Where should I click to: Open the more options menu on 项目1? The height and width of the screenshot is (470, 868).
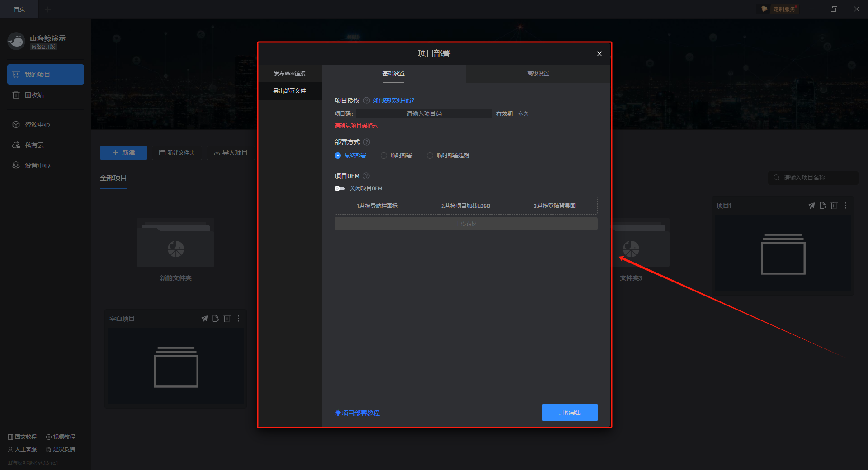[x=845, y=206]
